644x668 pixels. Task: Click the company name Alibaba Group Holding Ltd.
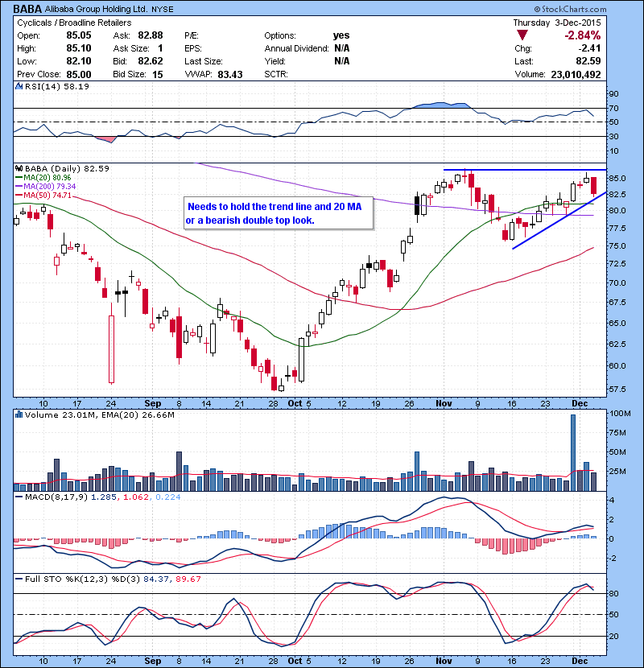96,9
